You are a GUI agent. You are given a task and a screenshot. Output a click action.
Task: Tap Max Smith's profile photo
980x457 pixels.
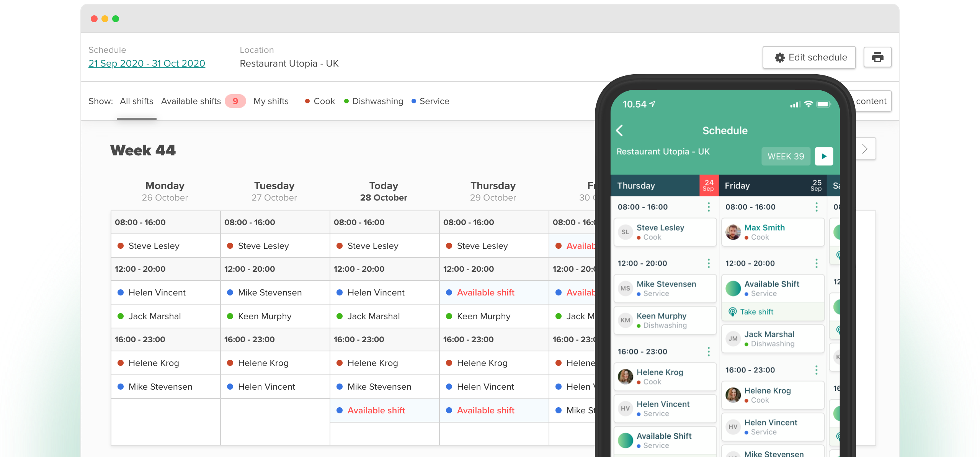(733, 232)
